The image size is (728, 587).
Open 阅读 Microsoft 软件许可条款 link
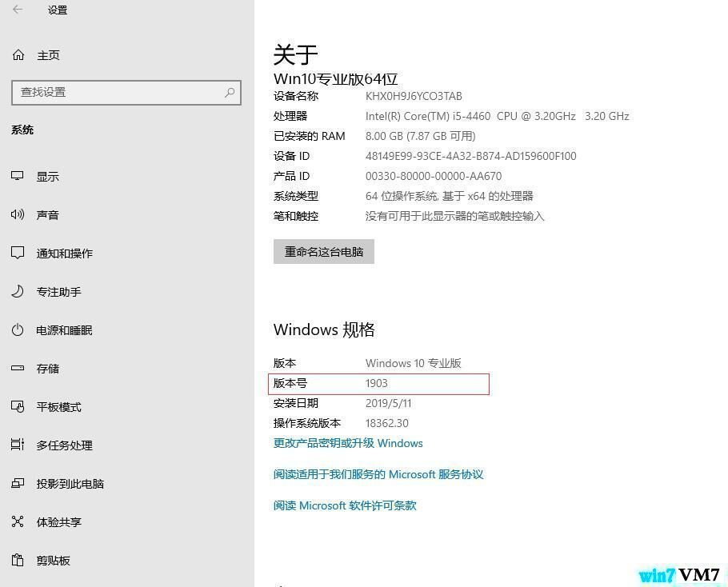point(345,505)
